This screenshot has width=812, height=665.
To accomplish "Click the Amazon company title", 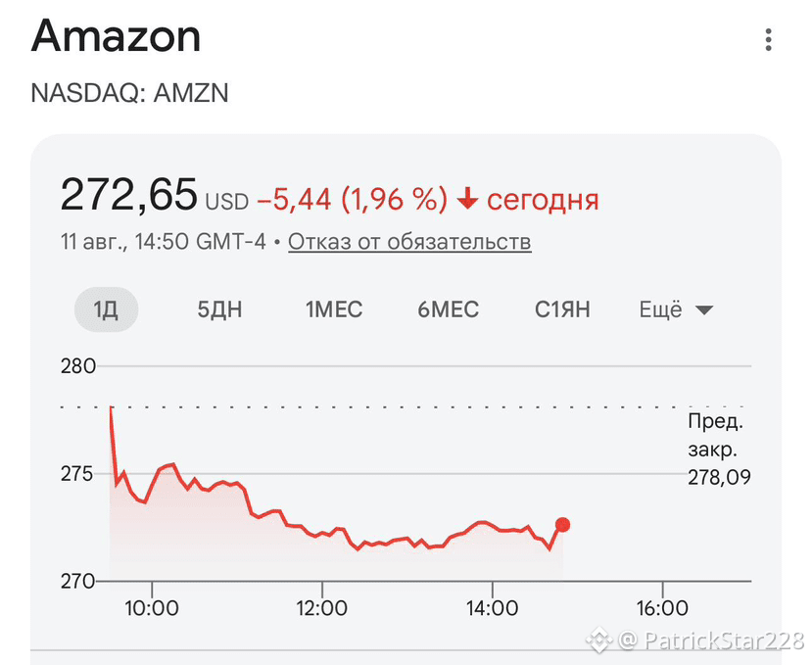I will pyautogui.click(x=116, y=36).
